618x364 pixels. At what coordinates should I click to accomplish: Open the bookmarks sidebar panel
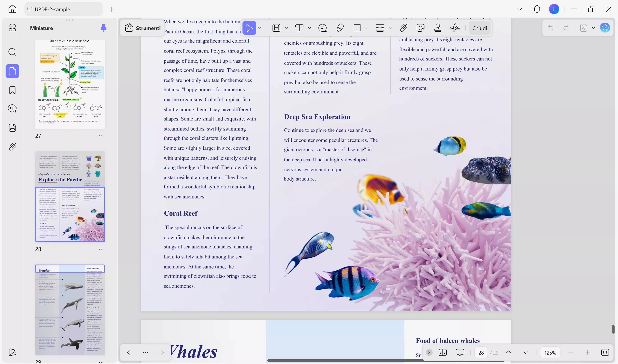click(x=12, y=90)
